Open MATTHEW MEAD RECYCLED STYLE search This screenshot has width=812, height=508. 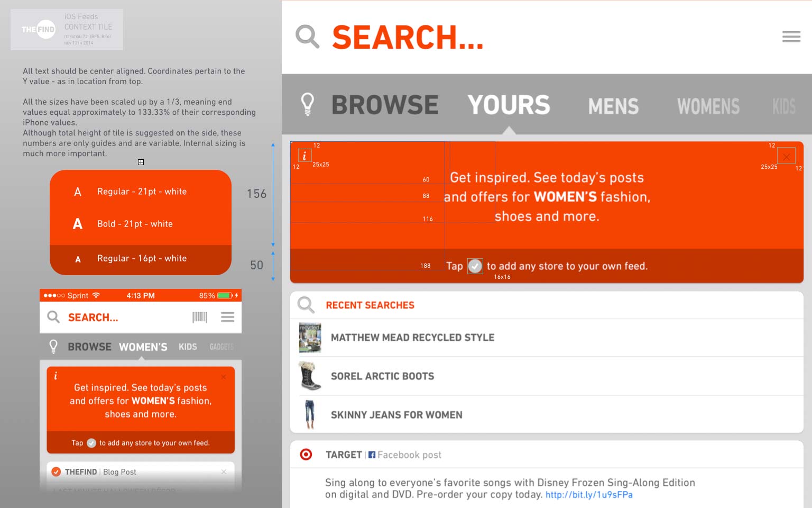[412, 338]
